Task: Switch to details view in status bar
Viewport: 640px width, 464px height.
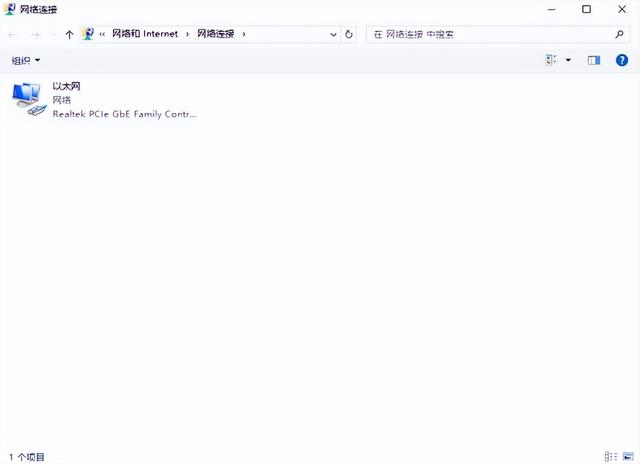Action: [611, 456]
